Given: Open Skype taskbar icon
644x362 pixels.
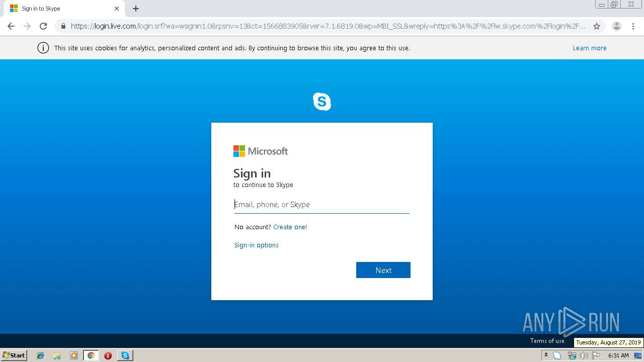Looking at the screenshot, I should point(125,355).
